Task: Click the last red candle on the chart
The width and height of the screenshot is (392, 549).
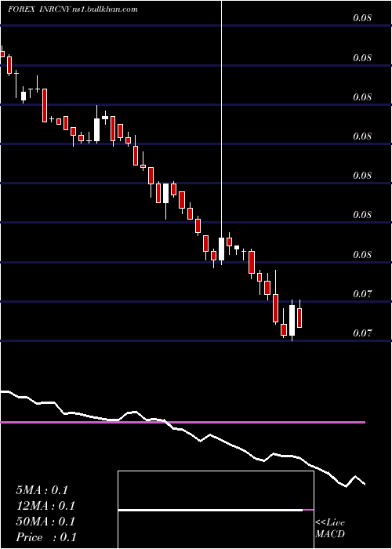Action: pyautogui.click(x=299, y=318)
